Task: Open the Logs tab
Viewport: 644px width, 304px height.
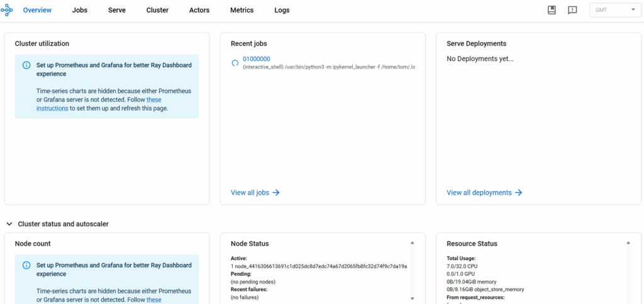Action: [x=282, y=11]
